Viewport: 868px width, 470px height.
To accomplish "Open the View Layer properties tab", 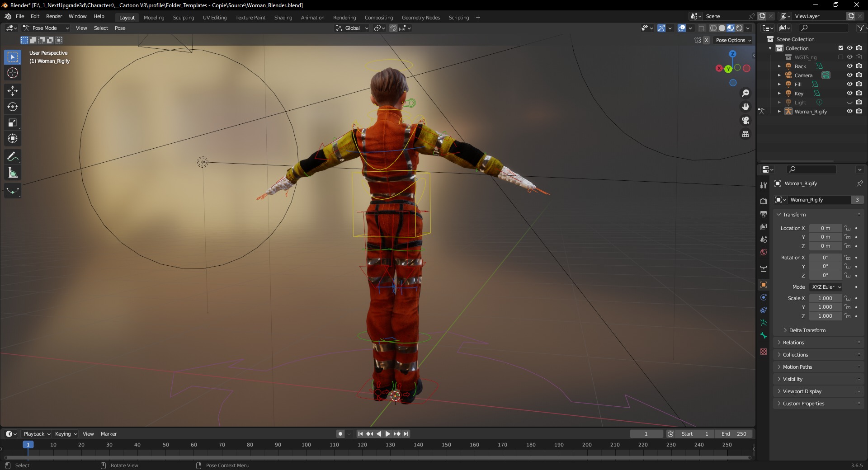I will (x=764, y=226).
